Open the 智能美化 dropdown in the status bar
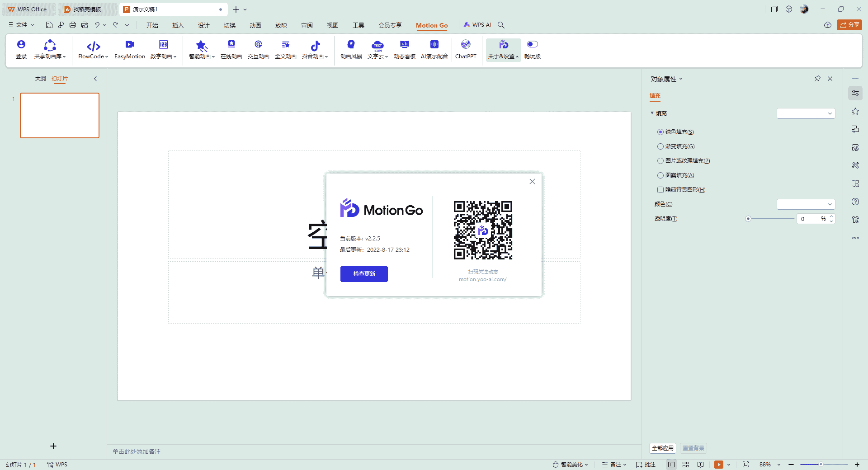Image resolution: width=868 pixels, height=470 pixels. pyautogui.click(x=571, y=465)
